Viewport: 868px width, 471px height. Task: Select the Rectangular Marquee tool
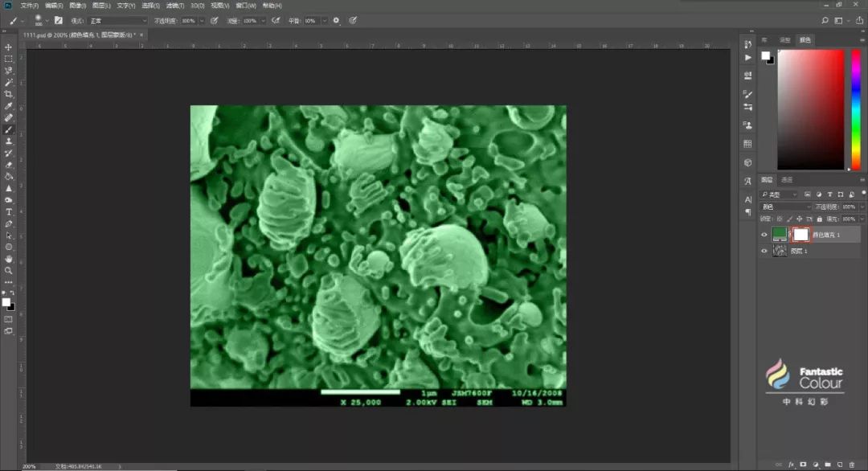click(9, 59)
